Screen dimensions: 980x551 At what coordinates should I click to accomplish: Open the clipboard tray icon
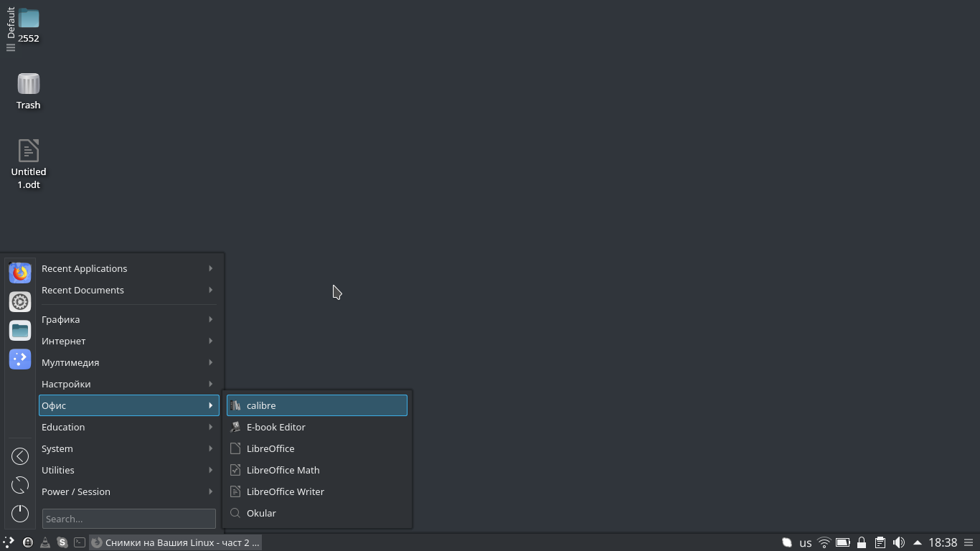click(880, 542)
